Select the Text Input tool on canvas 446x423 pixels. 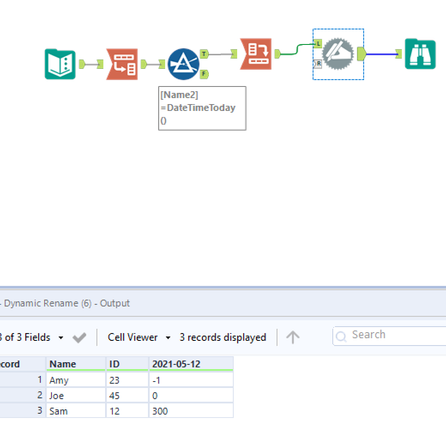pyautogui.click(x=60, y=64)
